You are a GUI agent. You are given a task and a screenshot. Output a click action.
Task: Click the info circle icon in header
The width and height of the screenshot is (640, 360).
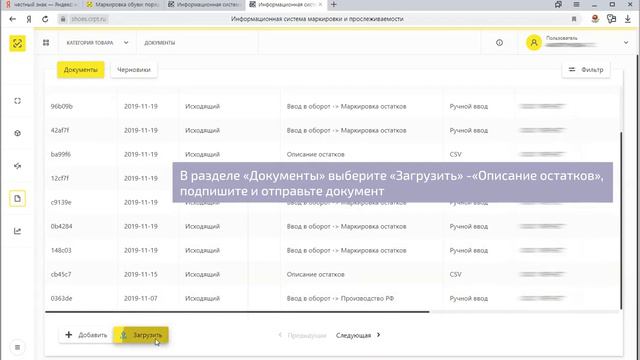(x=499, y=42)
